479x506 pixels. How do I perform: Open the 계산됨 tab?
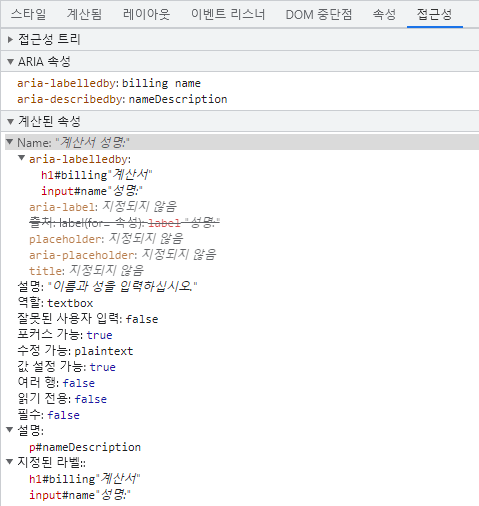(84, 14)
